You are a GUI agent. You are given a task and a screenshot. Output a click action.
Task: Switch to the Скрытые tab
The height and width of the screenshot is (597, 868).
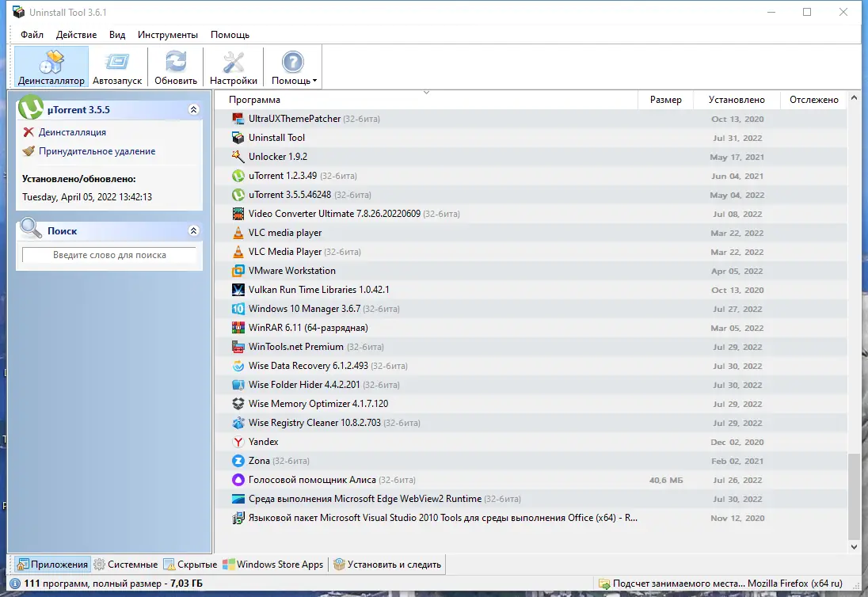tap(190, 565)
